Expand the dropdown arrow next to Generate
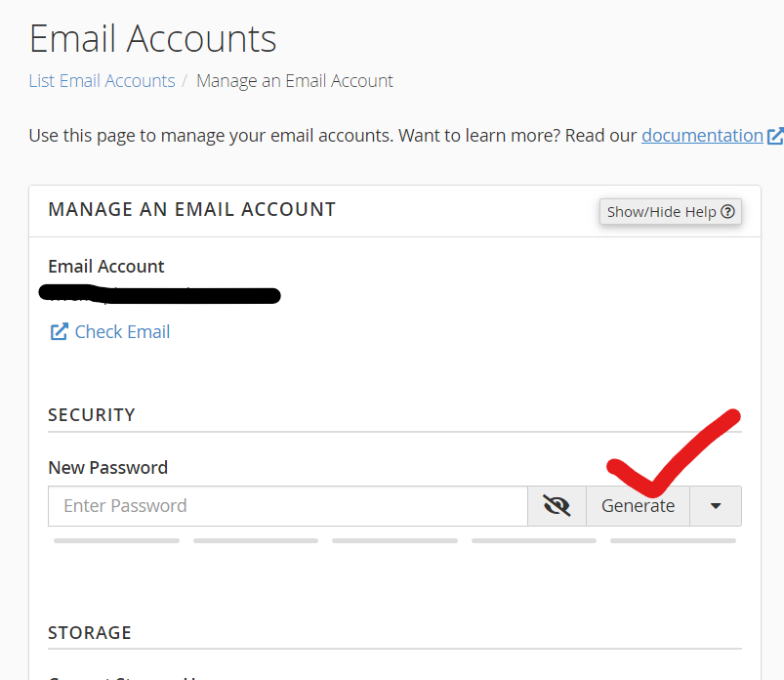This screenshot has height=680, width=784. point(716,506)
